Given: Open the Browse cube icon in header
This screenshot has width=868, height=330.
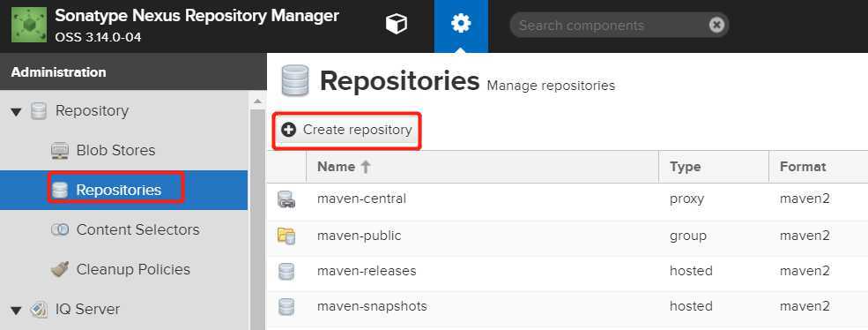Looking at the screenshot, I should coord(397,24).
